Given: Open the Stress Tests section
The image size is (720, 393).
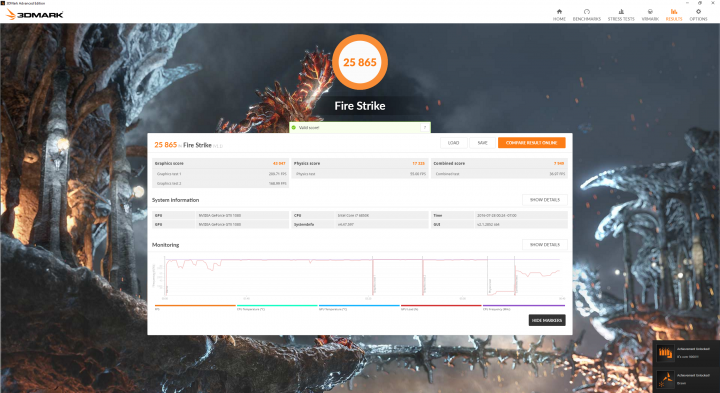Looking at the screenshot, I should click(621, 15).
